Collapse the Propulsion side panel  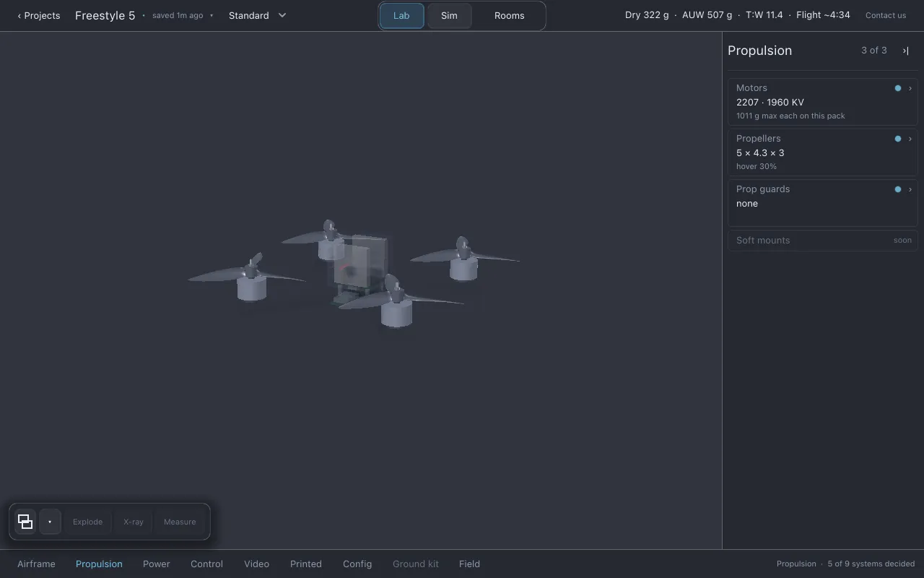tap(905, 51)
